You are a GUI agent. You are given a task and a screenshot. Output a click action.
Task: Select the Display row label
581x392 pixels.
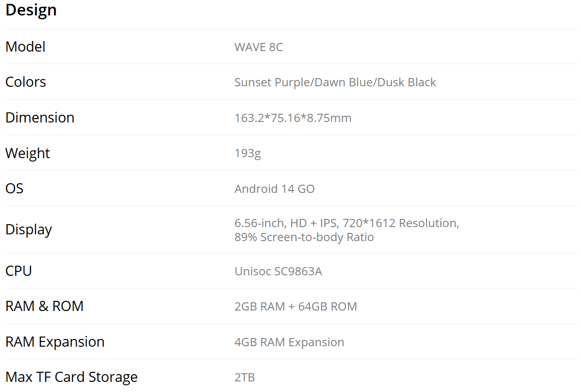[x=28, y=230]
